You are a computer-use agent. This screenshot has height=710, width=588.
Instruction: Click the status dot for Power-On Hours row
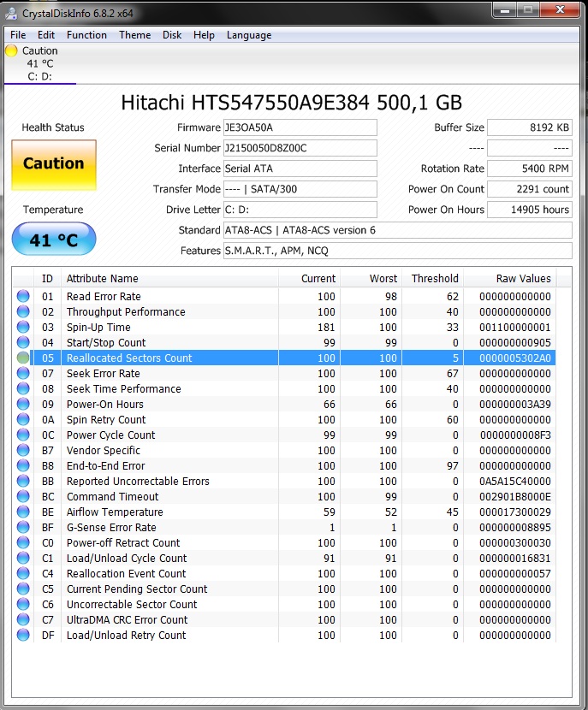[23, 404]
